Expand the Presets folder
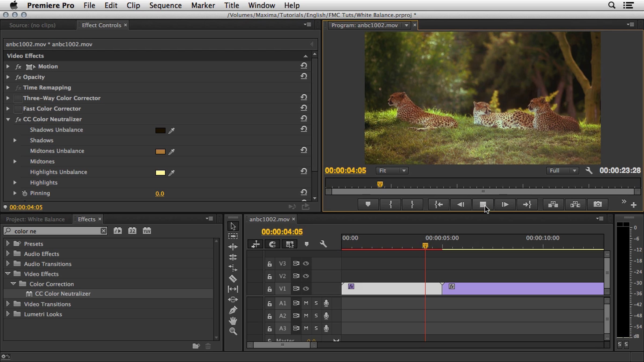 click(x=8, y=243)
